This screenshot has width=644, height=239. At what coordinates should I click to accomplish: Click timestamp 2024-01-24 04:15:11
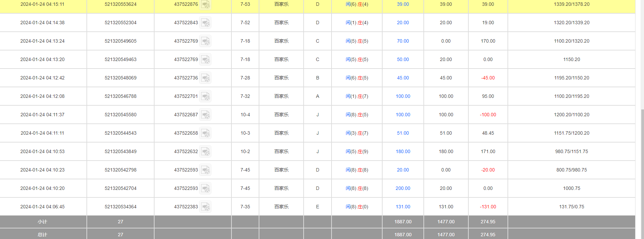click(43, 4)
